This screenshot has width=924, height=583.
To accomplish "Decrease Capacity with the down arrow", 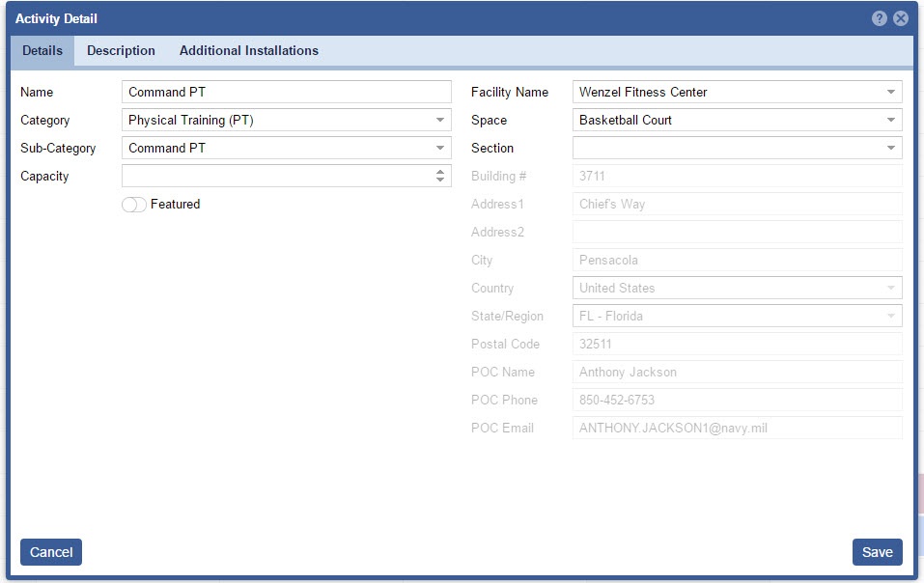I will (x=440, y=180).
